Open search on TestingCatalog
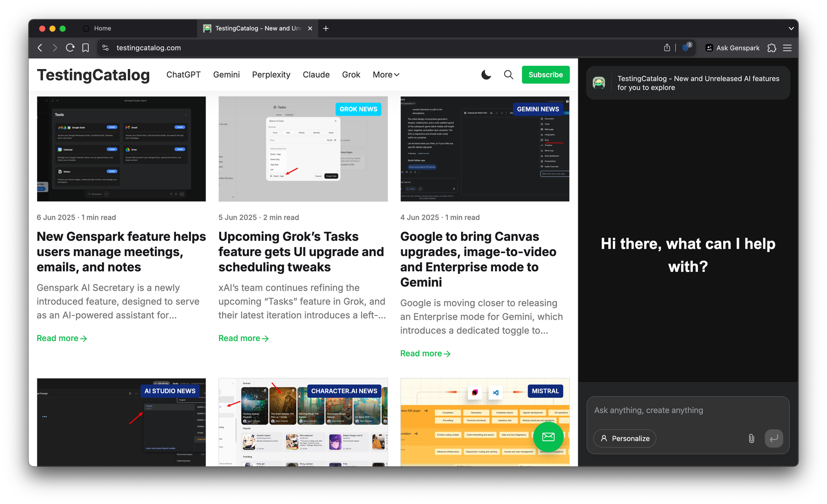 [x=508, y=75]
